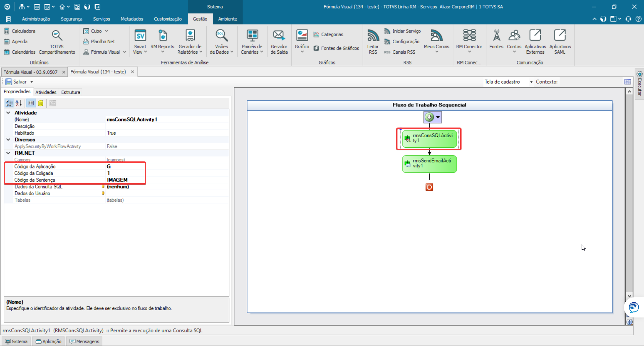Open Canais RSS

coord(400,52)
